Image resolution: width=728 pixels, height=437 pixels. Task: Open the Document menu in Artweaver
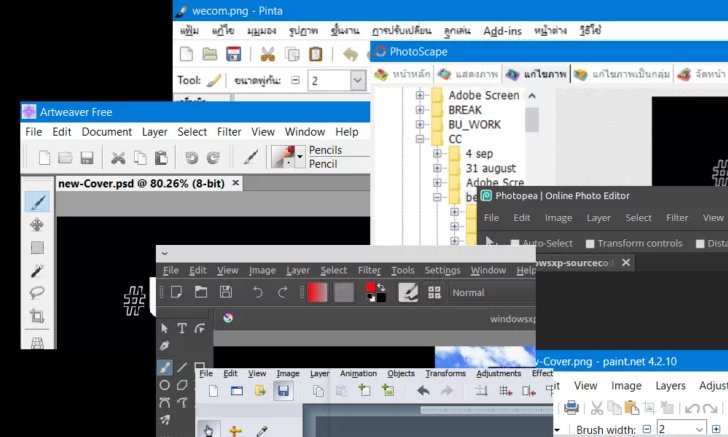[107, 132]
